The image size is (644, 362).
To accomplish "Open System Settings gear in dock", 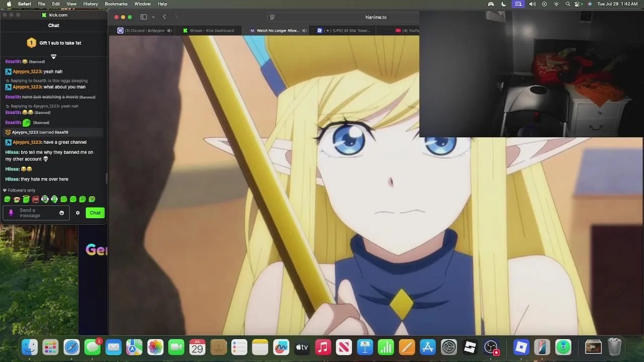I will point(449,347).
